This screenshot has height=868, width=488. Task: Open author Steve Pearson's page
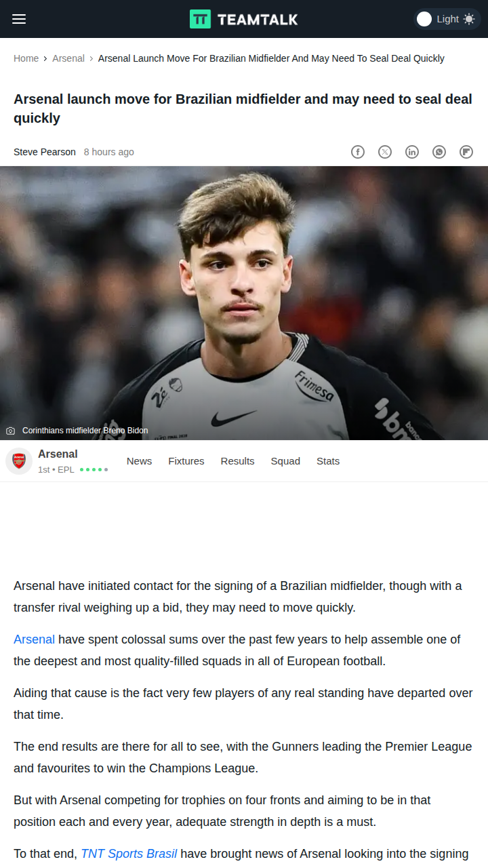click(x=45, y=152)
